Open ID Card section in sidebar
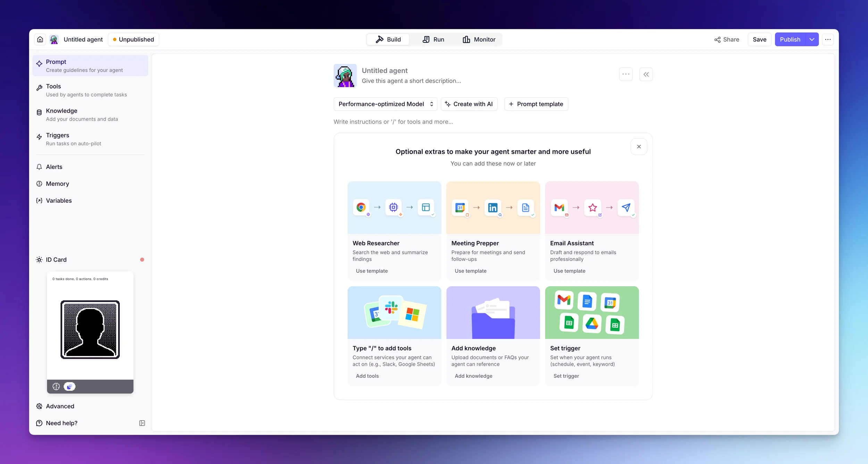Image resolution: width=868 pixels, height=464 pixels. [90, 260]
